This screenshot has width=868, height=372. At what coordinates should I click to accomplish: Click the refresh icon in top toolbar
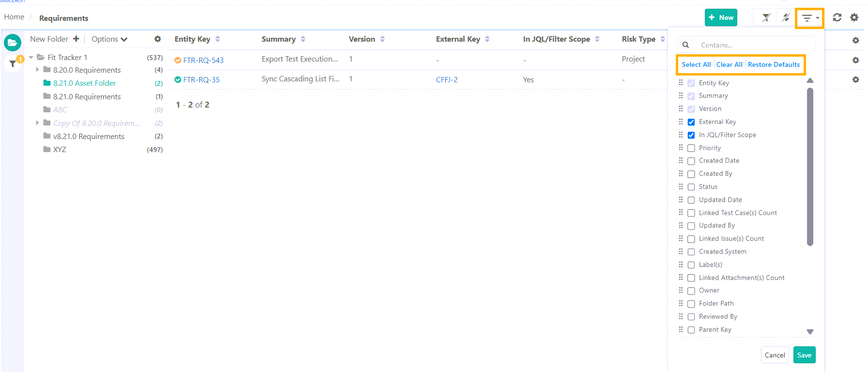(837, 17)
